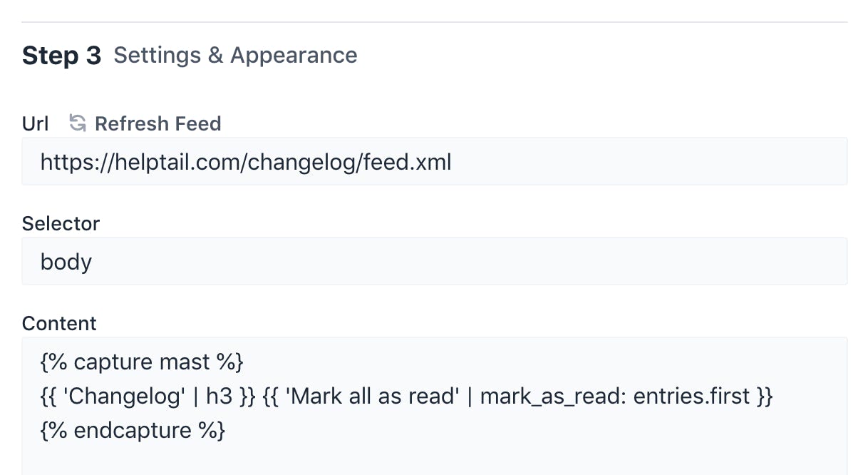Click the Selector field label
Image resolution: width=868 pixels, height=475 pixels.
click(61, 223)
